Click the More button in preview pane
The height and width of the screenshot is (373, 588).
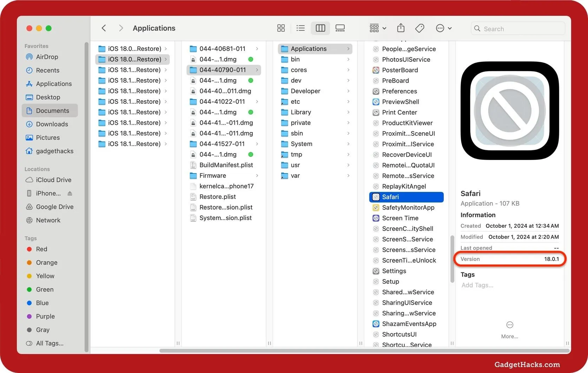click(x=510, y=329)
